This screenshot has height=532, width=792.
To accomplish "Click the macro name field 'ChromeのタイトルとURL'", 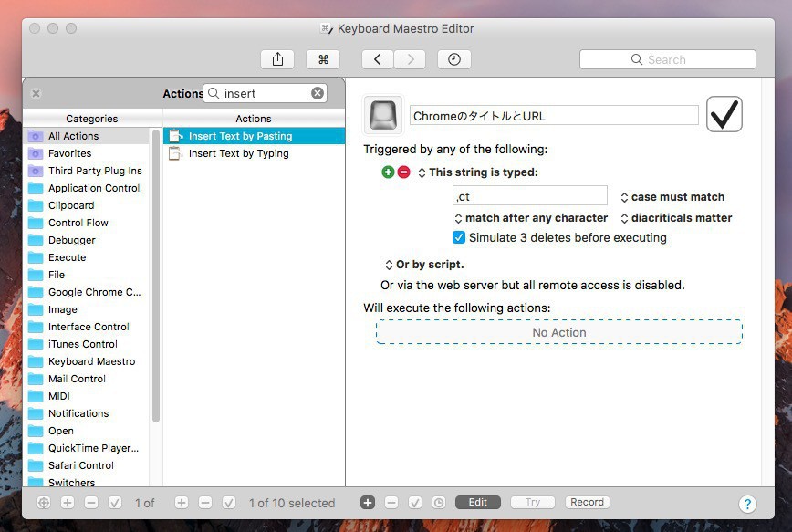I will click(554, 116).
